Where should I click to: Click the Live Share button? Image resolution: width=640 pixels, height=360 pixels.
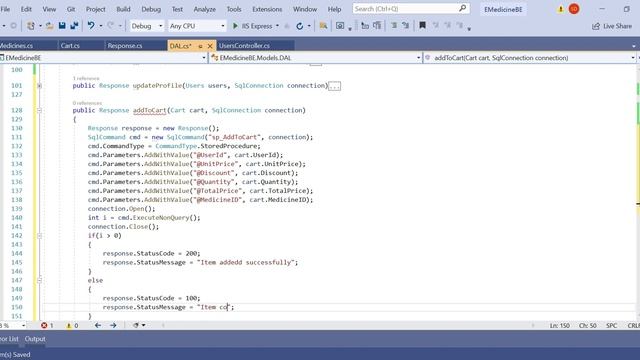(x=612, y=26)
